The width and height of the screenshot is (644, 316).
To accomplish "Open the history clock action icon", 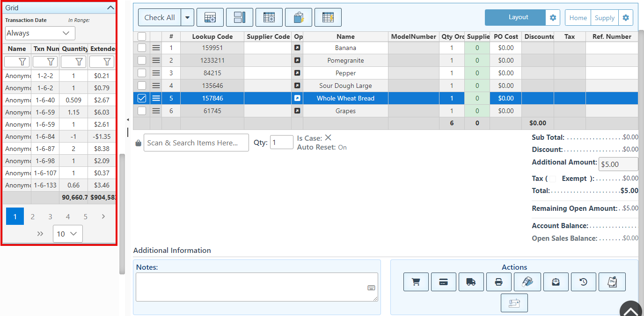I will 584,282.
